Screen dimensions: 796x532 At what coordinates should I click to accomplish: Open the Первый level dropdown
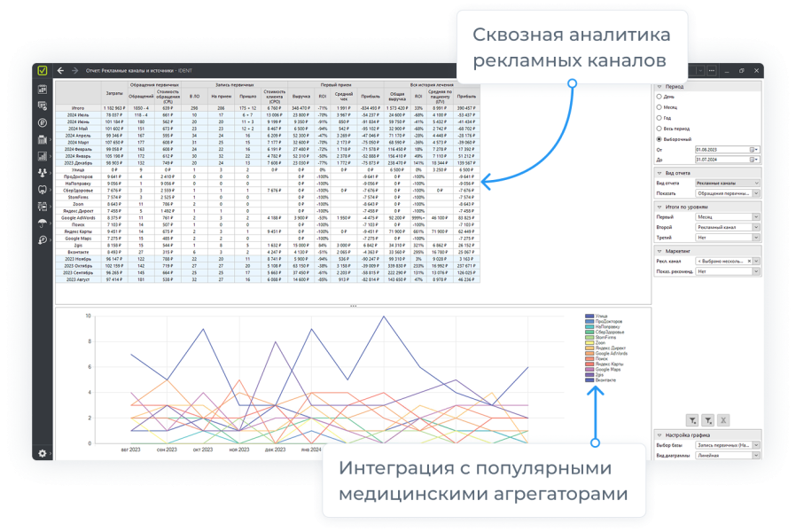coord(727,216)
